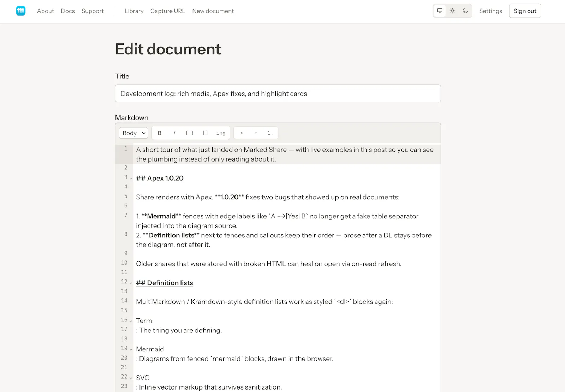
Task: Click the Sign out button
Action: [525, 11]
